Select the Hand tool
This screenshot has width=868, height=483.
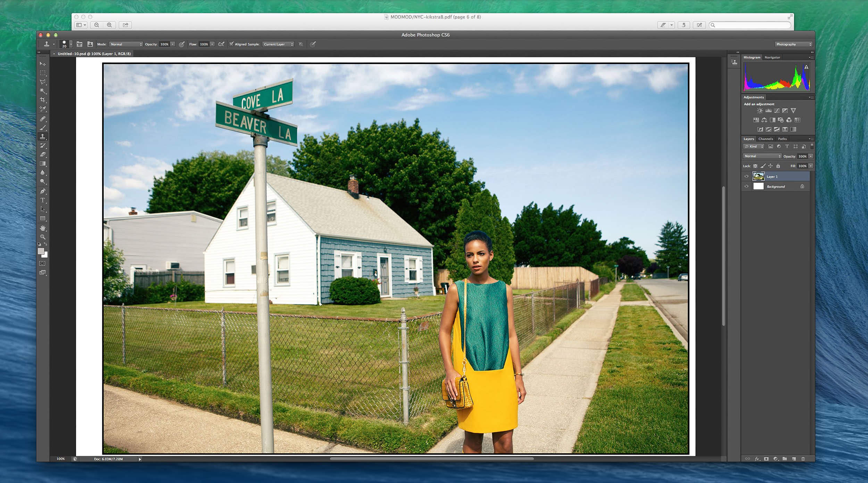(x=43, y=228)
